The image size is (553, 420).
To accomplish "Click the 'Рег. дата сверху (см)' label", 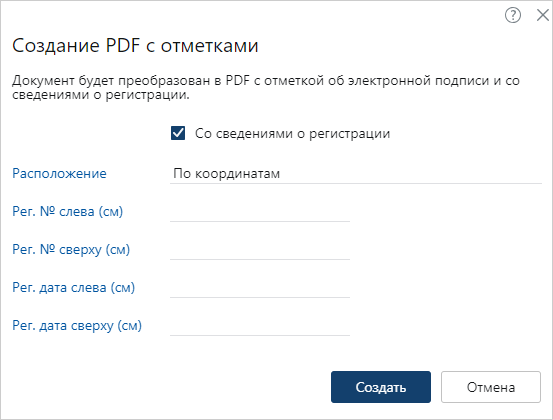I will pos(77,326).
